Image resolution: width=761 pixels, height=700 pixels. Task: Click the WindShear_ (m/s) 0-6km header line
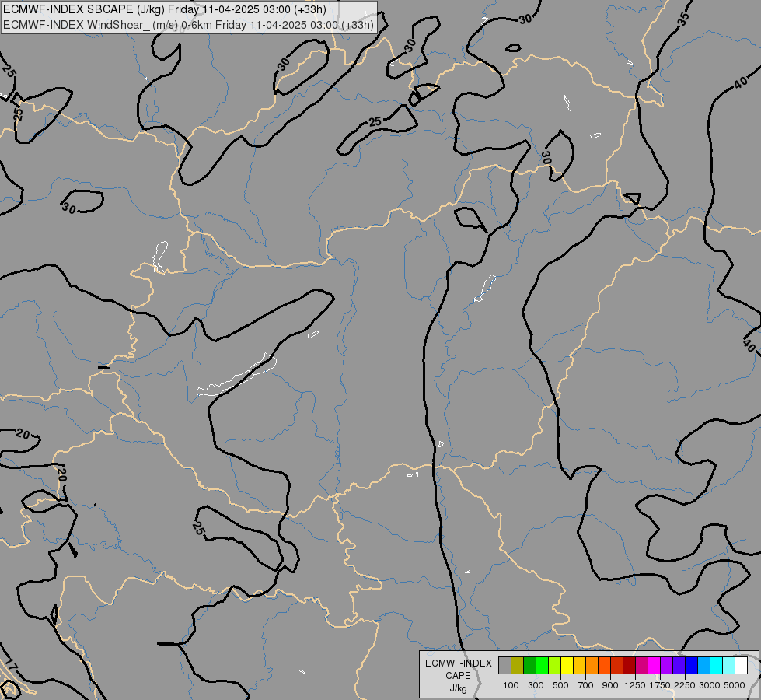tap(188, 25)
